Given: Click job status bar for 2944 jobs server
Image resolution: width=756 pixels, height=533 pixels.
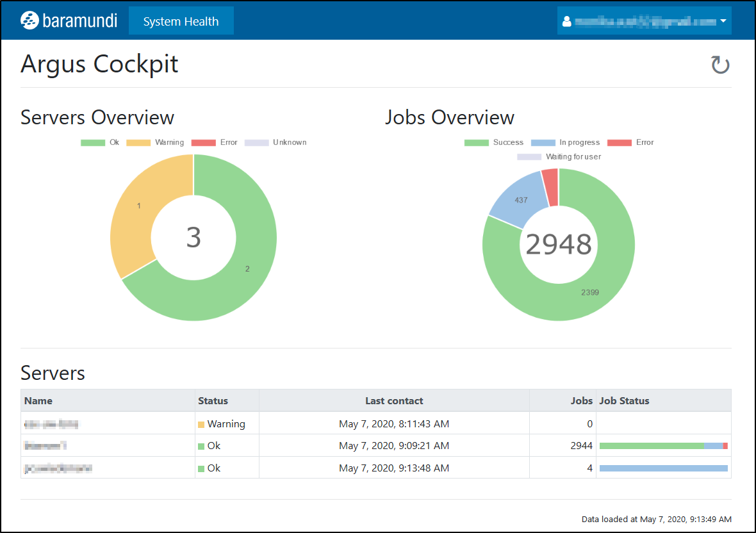Looking at the screenshot, I should [663, 446].
